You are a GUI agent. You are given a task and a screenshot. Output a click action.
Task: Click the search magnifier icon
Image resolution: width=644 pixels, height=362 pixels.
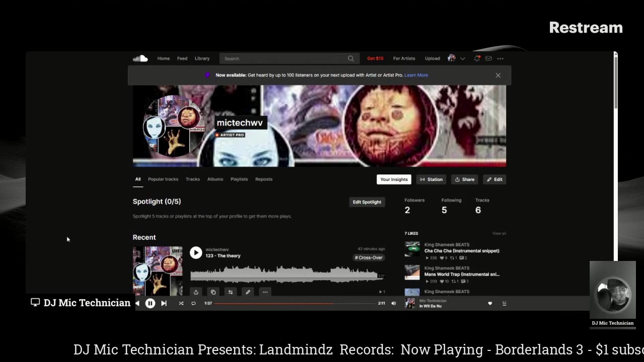(351, 59)
